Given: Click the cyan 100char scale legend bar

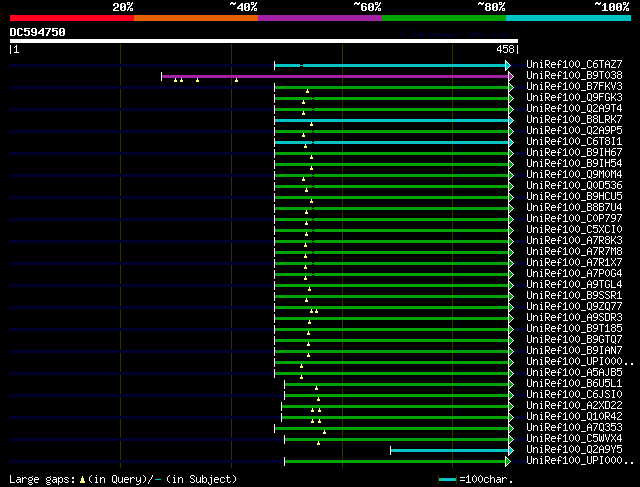Looking at the screenshot, I should (x=447, y=480).
